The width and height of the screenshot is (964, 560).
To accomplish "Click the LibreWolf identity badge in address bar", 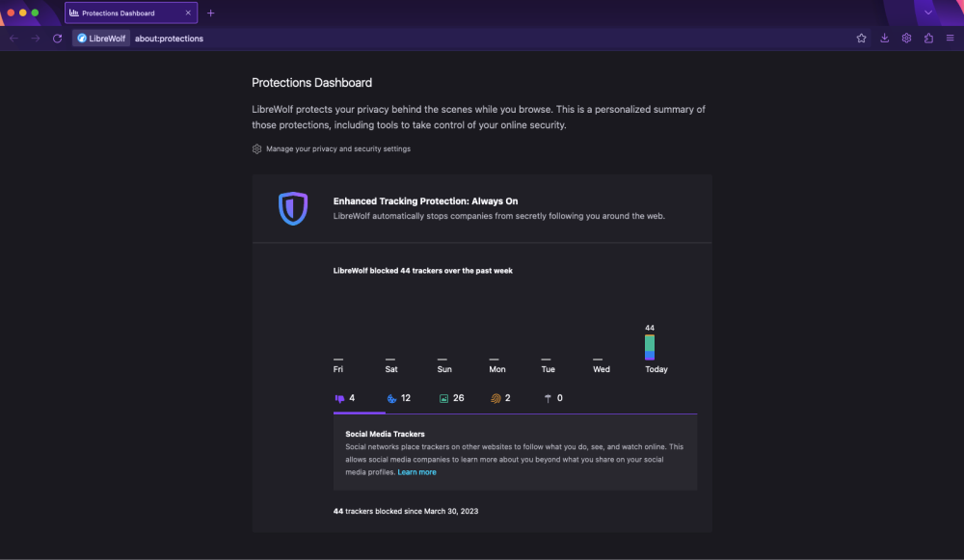I will [x=101, y=39].
